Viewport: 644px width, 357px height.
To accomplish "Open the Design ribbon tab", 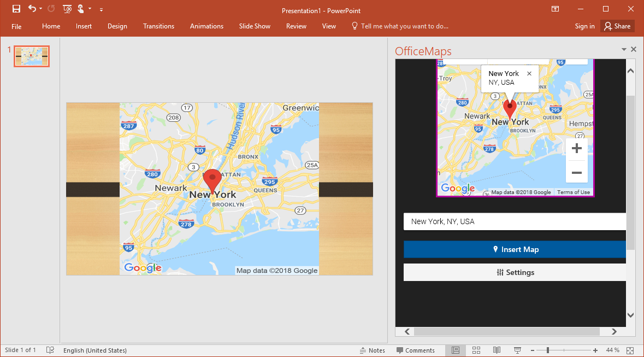I will [x=117, y=26].
